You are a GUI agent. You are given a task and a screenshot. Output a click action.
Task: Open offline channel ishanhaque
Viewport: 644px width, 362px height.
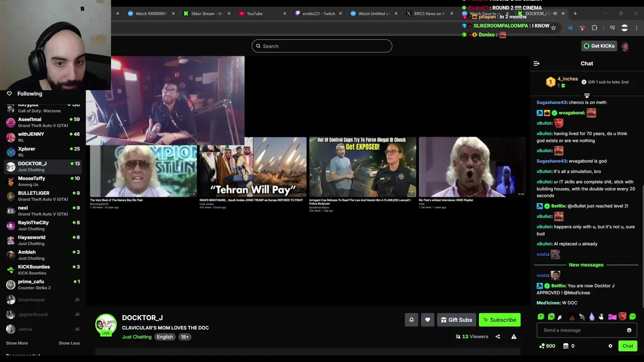pos(43,300)
